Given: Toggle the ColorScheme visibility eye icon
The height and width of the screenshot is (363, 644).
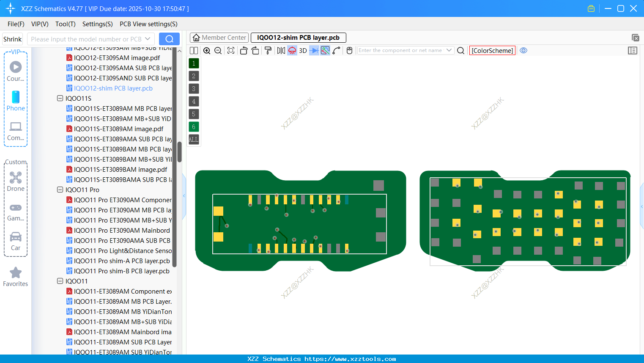Looking at the screenshot, I should [523, 50].
